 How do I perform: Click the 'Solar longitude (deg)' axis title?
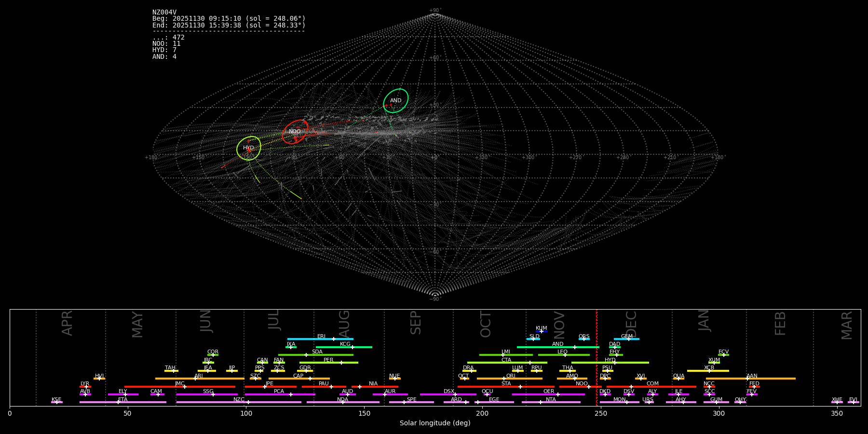[x=435, y=423]
